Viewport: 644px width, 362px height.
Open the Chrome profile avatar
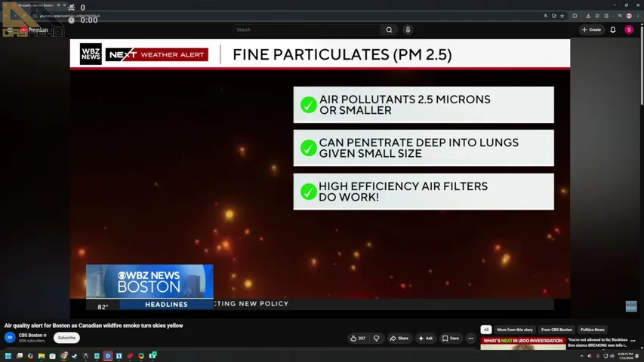(629, 16)
